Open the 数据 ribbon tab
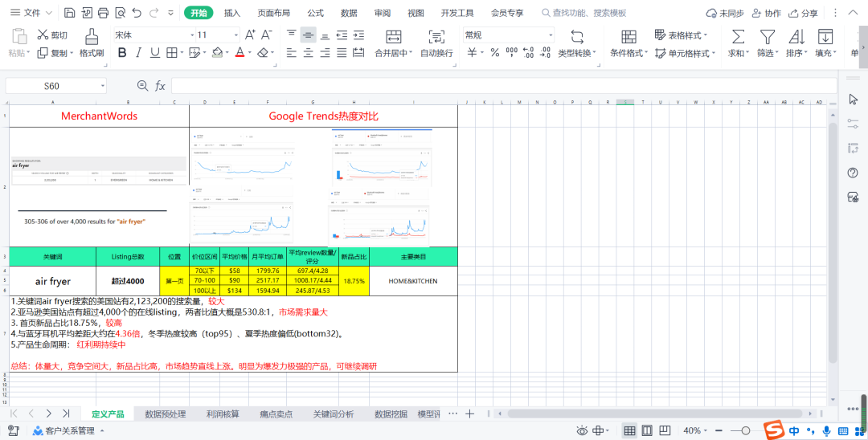The width and height of the screenshot is (868, 440). pos(349,13)
